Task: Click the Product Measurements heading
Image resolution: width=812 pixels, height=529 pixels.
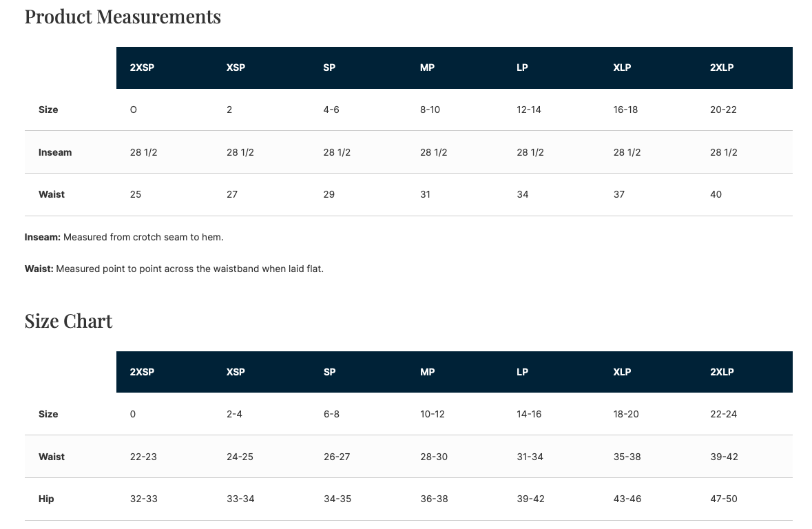Action: tap(123, 17)
